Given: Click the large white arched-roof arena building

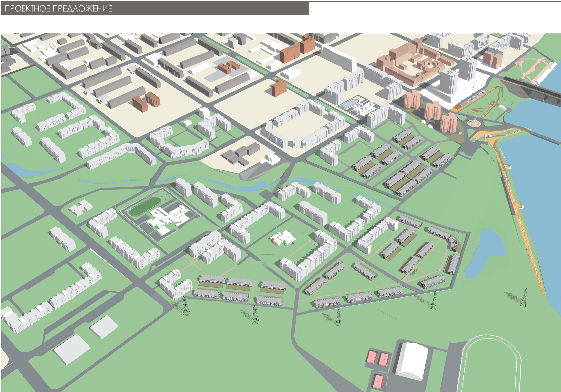Looking at the screenshot, I should (x=413, y=361).
